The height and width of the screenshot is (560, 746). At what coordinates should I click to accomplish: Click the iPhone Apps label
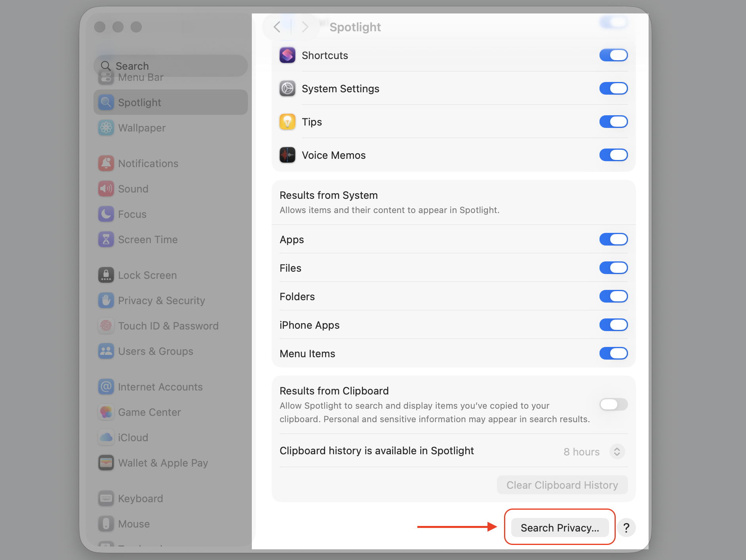tap(309, 325)
